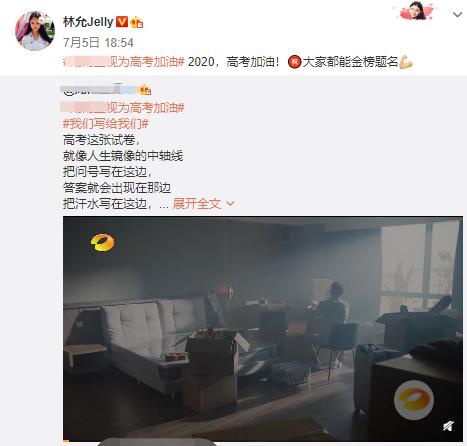
Task: Click the heart-framed avatar decoration top right
Action: pos(417,11)
